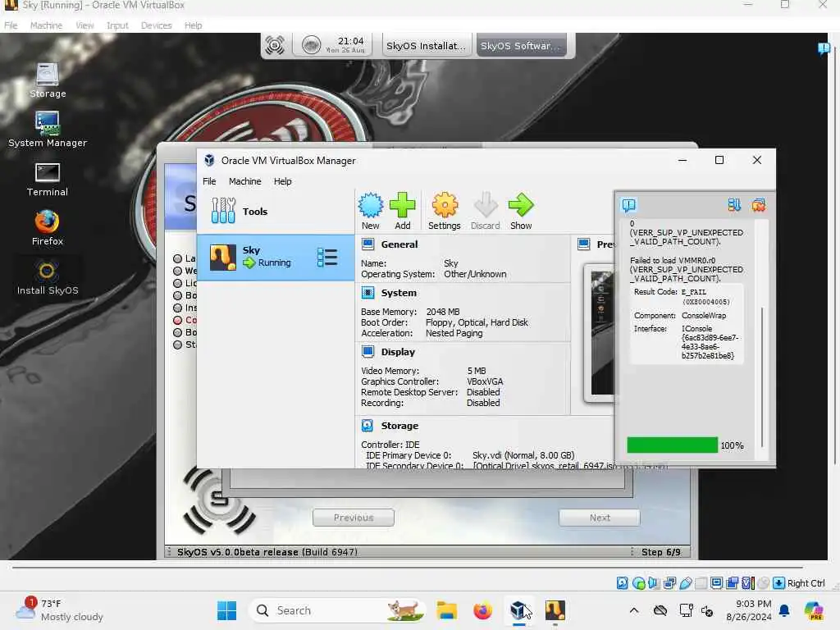840x630 pixels.
Task: Click the Install SkyOS desktop icon
Action: (x=47, y=277)
